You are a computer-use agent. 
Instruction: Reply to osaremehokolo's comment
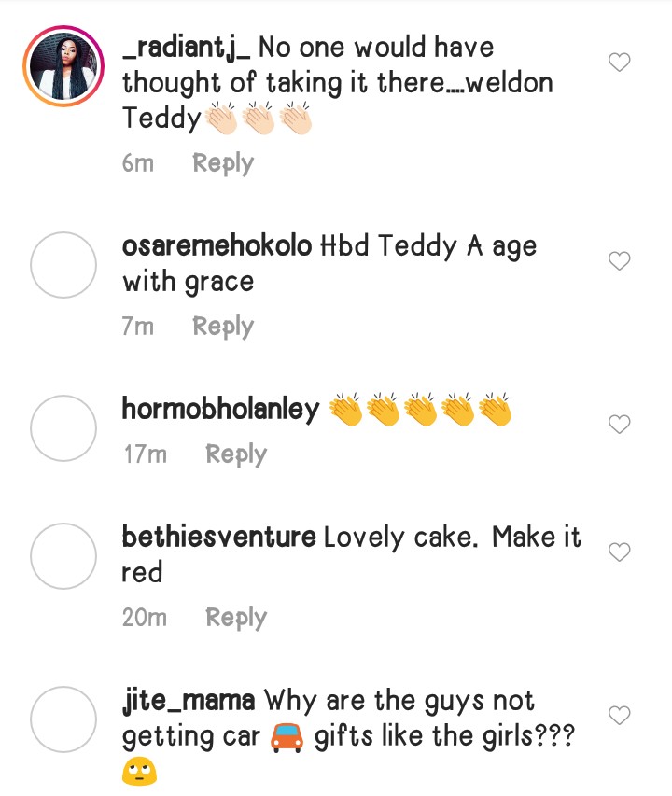click(x=223, y=327)
